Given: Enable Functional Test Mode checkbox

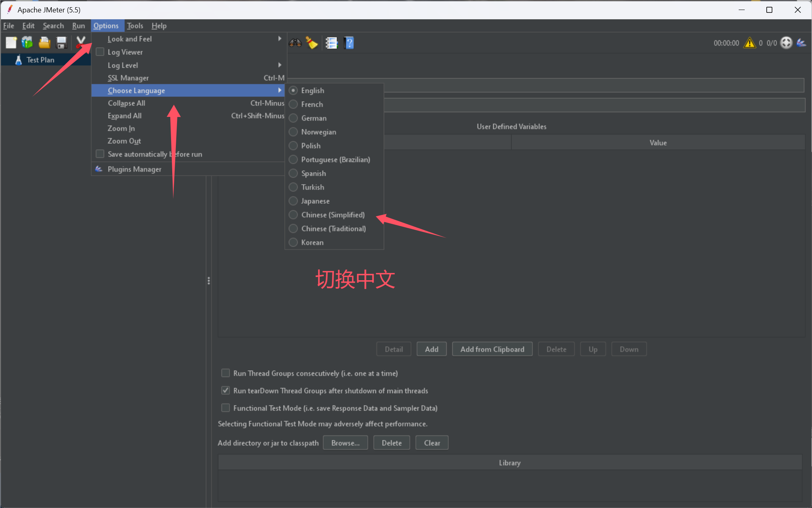Looking at the screenshot, I should [226, 408].
